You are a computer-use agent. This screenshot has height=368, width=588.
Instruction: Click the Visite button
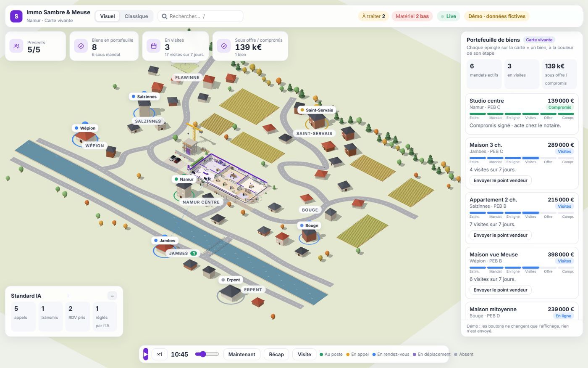[304, 354]
